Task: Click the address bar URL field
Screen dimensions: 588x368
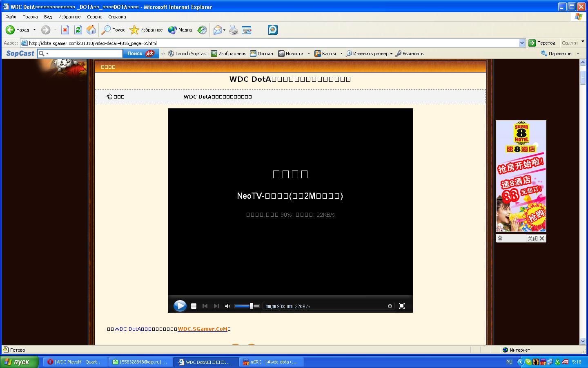Action: (x=269, y=43)
